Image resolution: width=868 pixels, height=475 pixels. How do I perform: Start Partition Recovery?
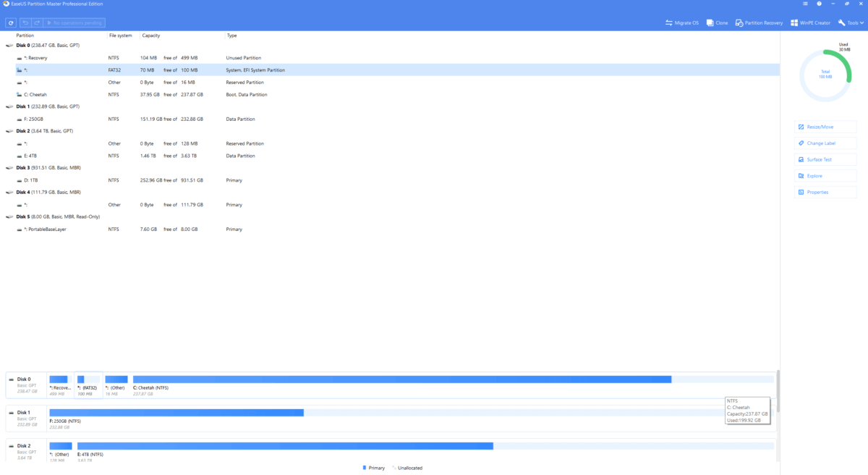759,23
